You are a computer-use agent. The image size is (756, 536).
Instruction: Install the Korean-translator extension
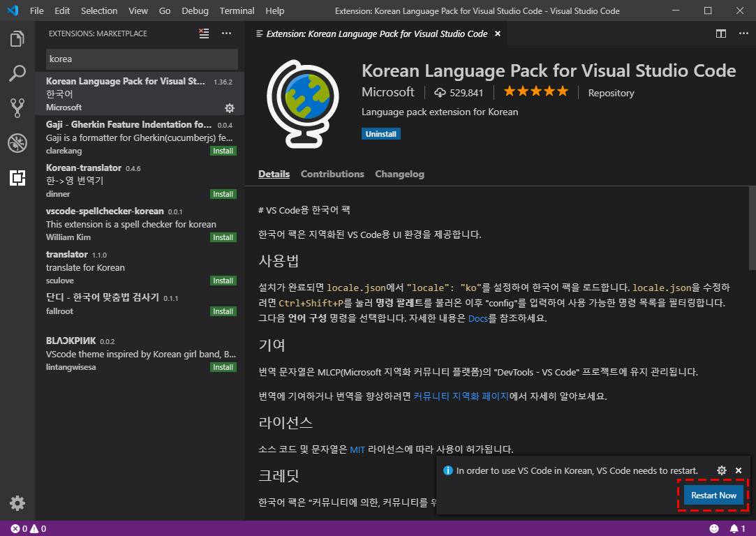223,194
